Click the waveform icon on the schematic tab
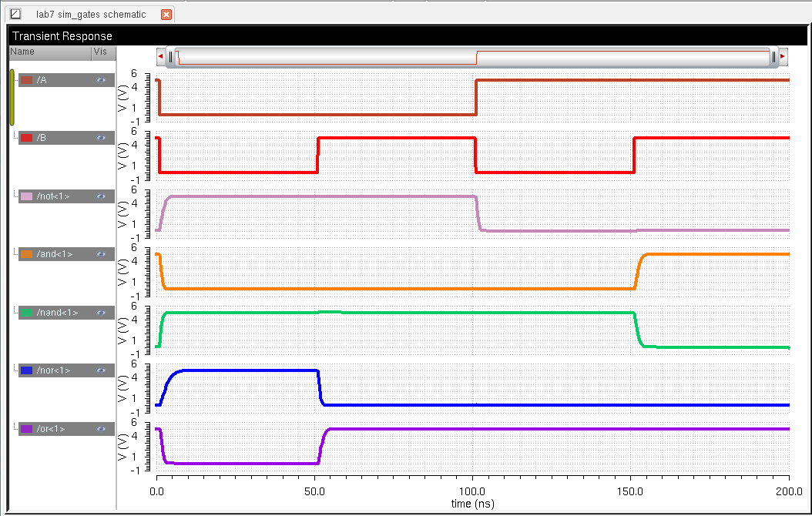This screenshot has width=812, height=516. 15,14
